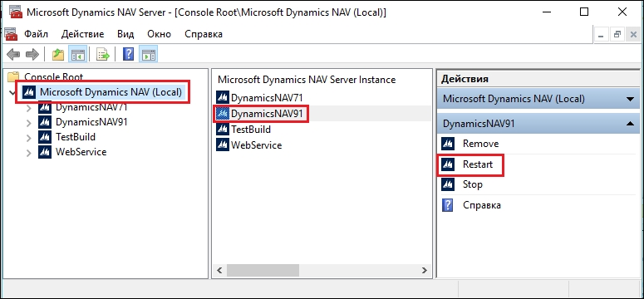Click NAV icon of tree node TestBuild
Screen dimensions: 644x299
(45, 137)
